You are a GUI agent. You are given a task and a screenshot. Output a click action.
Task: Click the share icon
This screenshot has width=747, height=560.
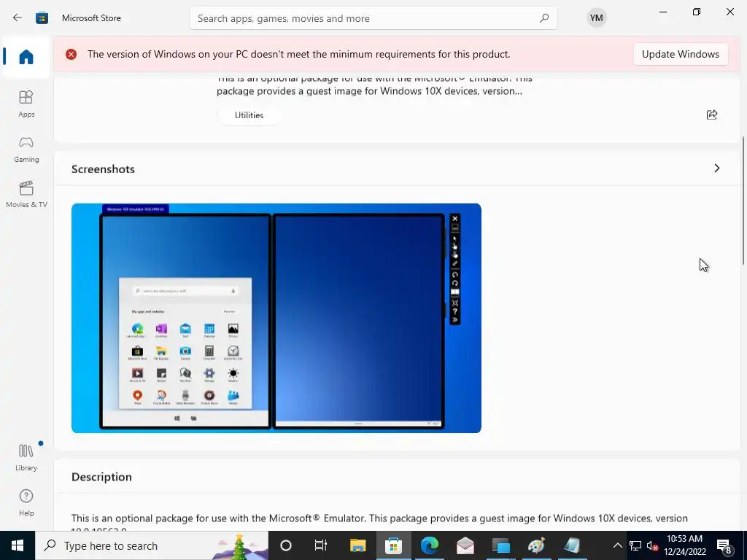point(712,114)
